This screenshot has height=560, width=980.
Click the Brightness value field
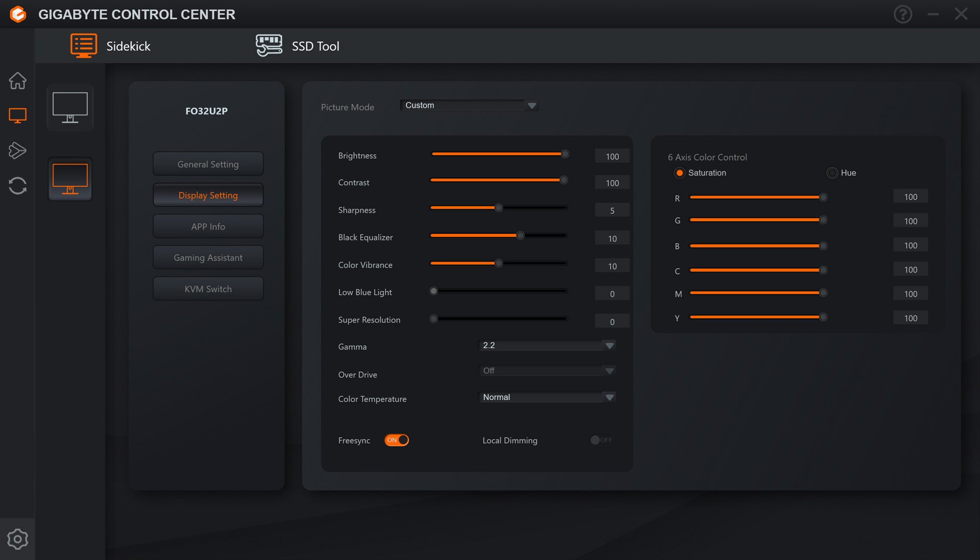[x=612, y=156]
